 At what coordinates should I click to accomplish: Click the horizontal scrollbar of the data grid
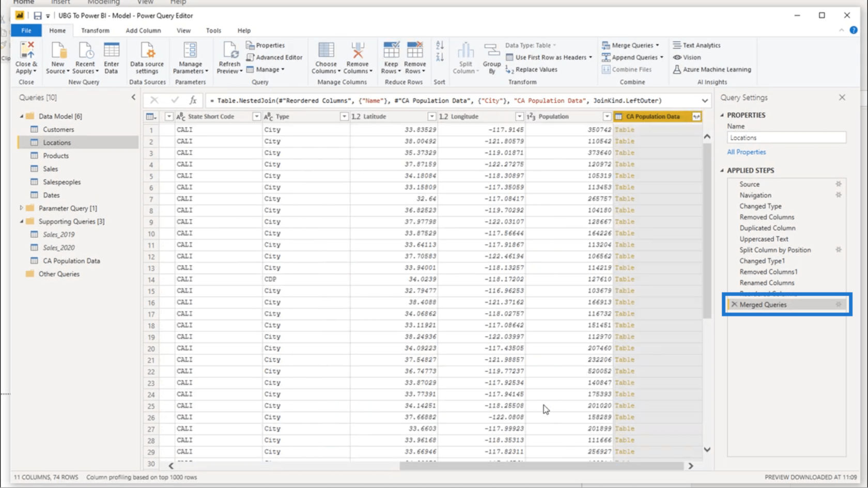click(541, 466)
